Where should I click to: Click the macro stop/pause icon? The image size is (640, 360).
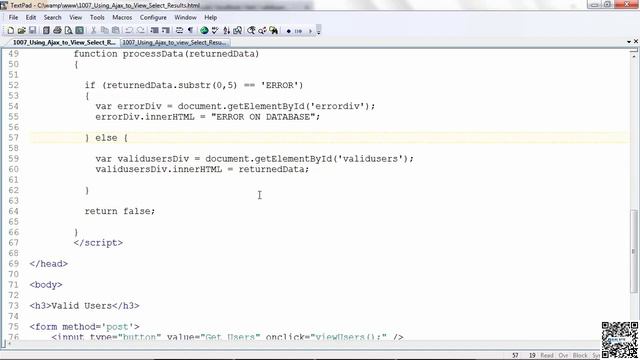point(298,31)
